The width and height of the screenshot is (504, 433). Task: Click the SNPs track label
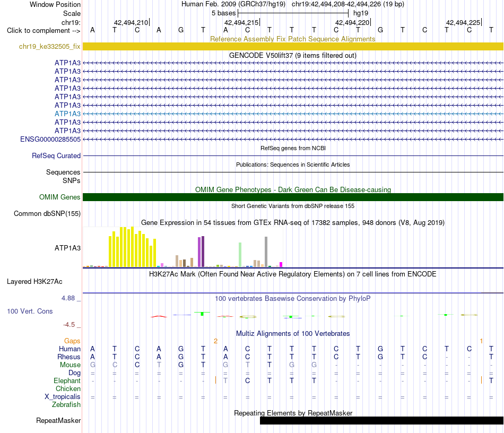click(72, 180)
